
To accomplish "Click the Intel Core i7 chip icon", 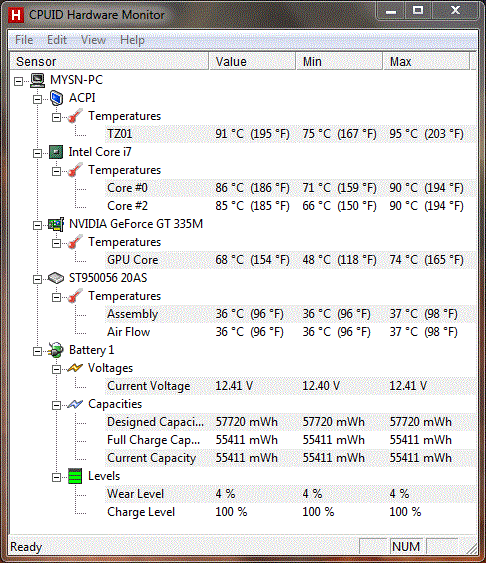I will pos(56,152).
